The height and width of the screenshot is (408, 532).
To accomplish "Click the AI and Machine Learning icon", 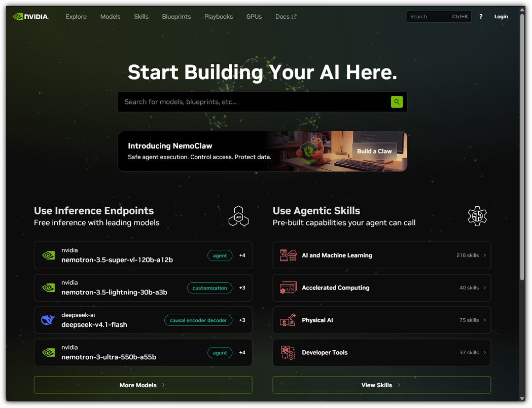I will pyautogui.click(x=288, y=255).
